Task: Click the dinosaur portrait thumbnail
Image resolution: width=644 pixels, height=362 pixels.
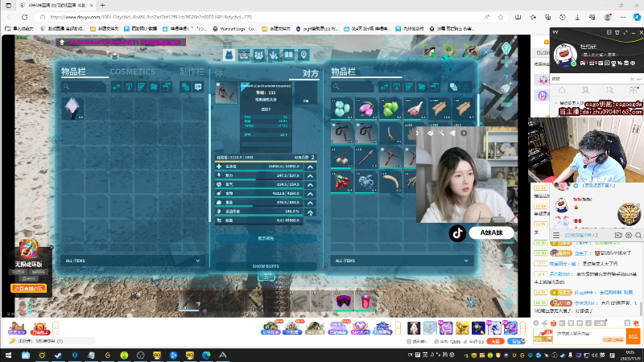Action: (226, 93)
